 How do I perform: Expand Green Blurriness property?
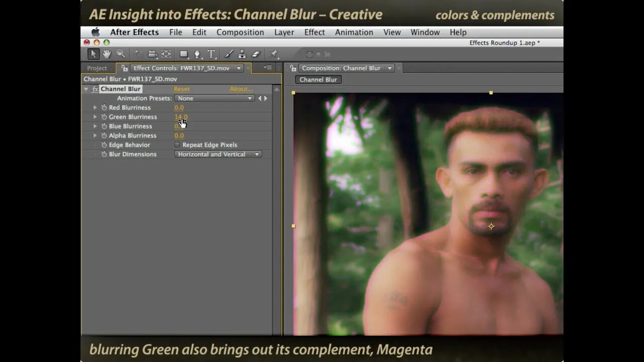[x=95, y=117]
